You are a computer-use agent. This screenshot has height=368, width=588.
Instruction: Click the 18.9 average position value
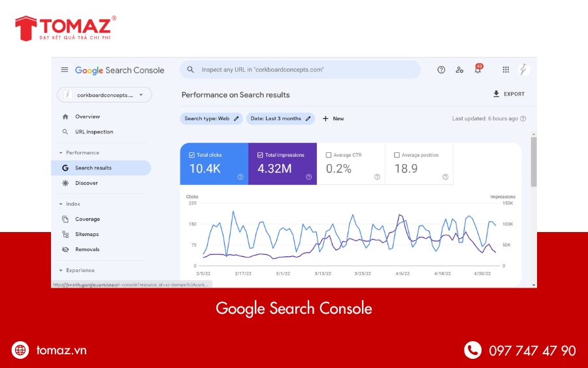point(406,169)
